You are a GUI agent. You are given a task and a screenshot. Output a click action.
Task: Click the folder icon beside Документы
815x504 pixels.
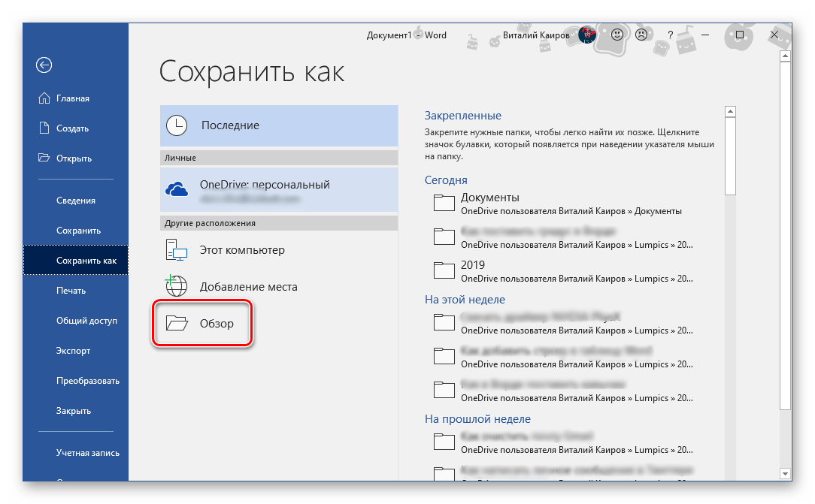point(444,203)
